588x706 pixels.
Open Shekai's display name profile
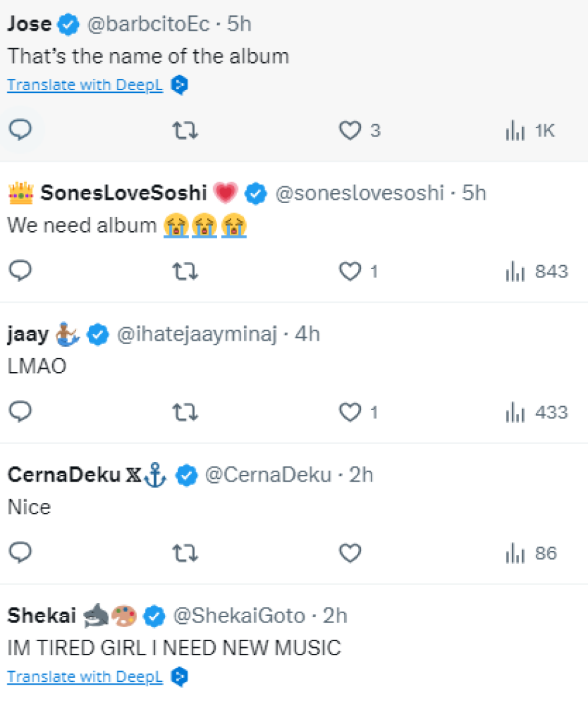(41, 616)
